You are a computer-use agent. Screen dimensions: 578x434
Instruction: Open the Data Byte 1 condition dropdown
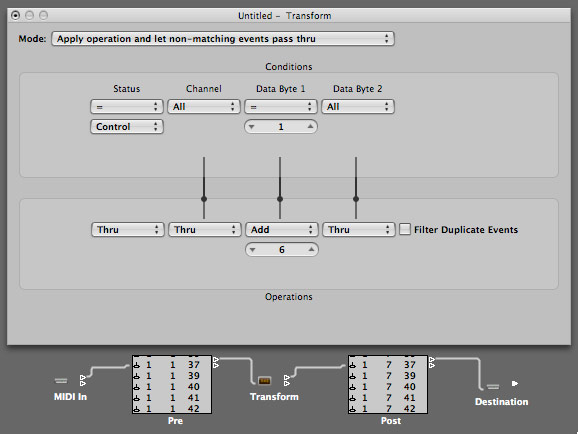[281, 107]
